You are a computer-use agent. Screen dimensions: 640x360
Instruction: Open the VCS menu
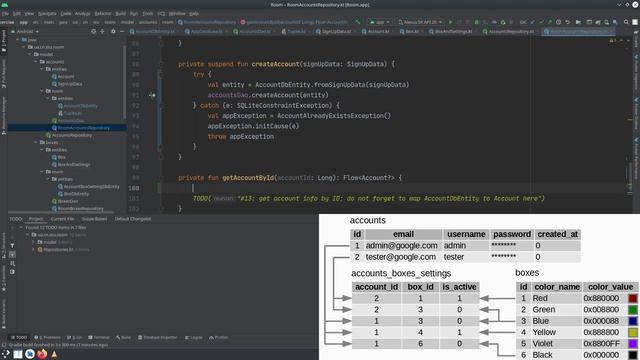(161, 13)
